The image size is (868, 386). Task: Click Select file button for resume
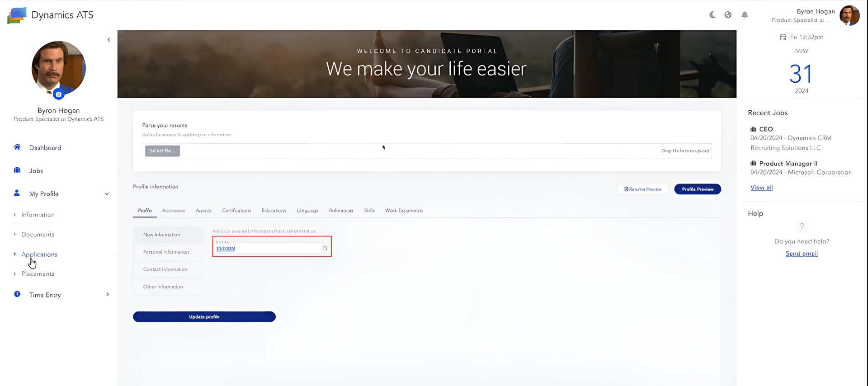pos(162,151)
